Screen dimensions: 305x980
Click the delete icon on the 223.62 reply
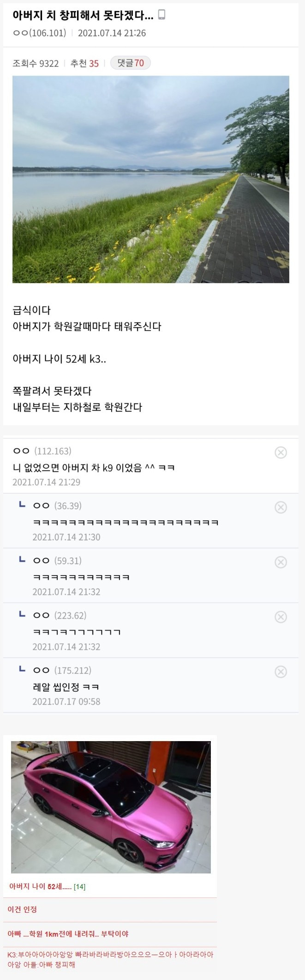(x=281, y=617)
